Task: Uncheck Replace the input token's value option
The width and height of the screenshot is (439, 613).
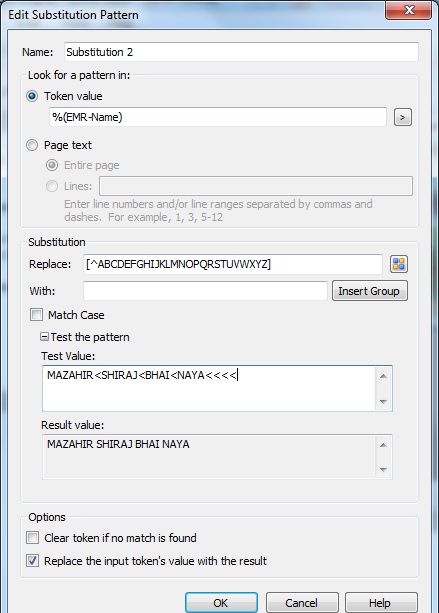Action: pyautogui.click(x=32, y=561)
